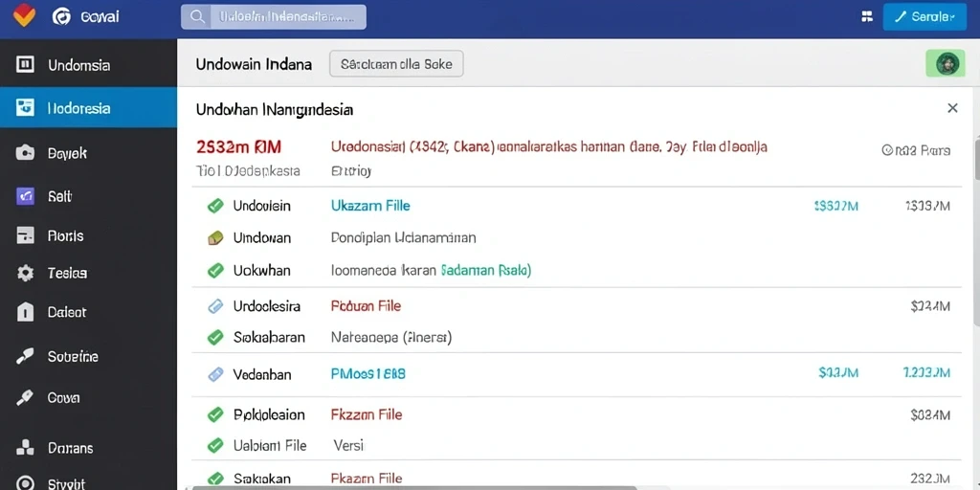Click the paperclip icon on Urdoclesira row
The height and width of the screenshot is (490, 980).
(215, 306)
